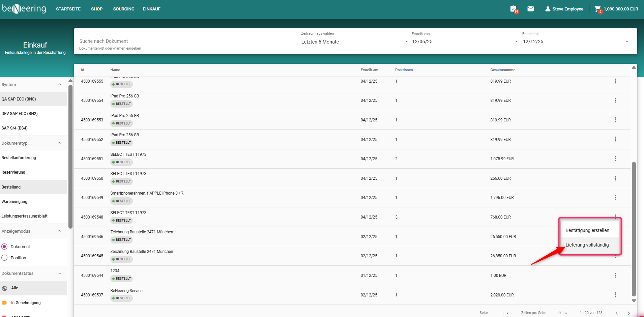644x317 pixels.
Task: Select the Position display mode radio
Action: (x=4, y=258)
